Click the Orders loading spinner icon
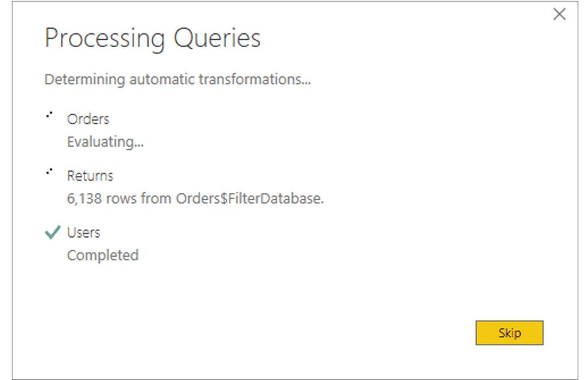 (x=49, y=115)
